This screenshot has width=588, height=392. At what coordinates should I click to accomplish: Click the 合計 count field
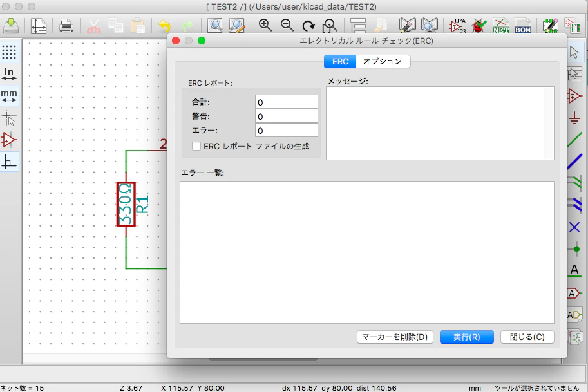click(287, 102)
